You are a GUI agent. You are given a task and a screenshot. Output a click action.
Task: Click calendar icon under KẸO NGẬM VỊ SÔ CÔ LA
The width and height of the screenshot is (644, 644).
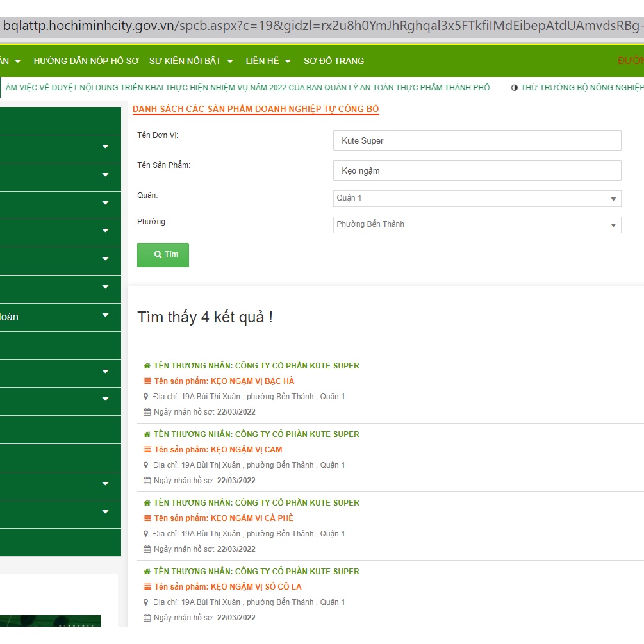tap(147, 618)
